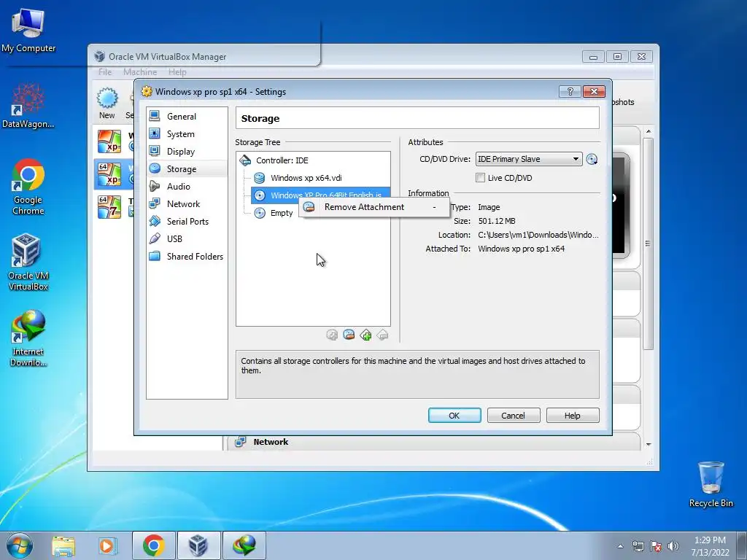Click the Cancel button
The height and width of the screenshot is (560, 747).
(x=514, y=415)
